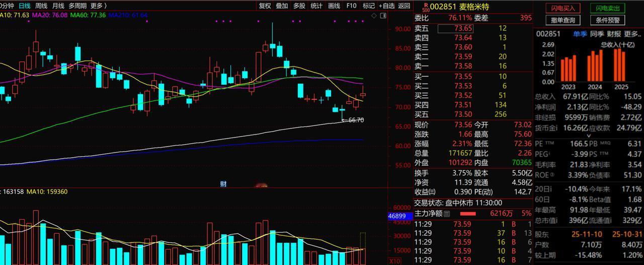Click the X10 volume scale label
The width and height of the screenshot is (644, 265).
[x=395, y=261]
